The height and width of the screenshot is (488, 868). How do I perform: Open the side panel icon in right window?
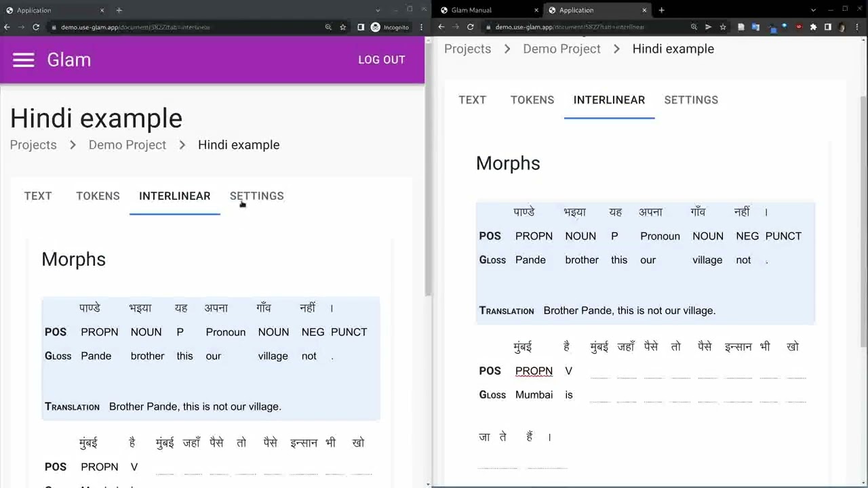[x=828, y=27]
